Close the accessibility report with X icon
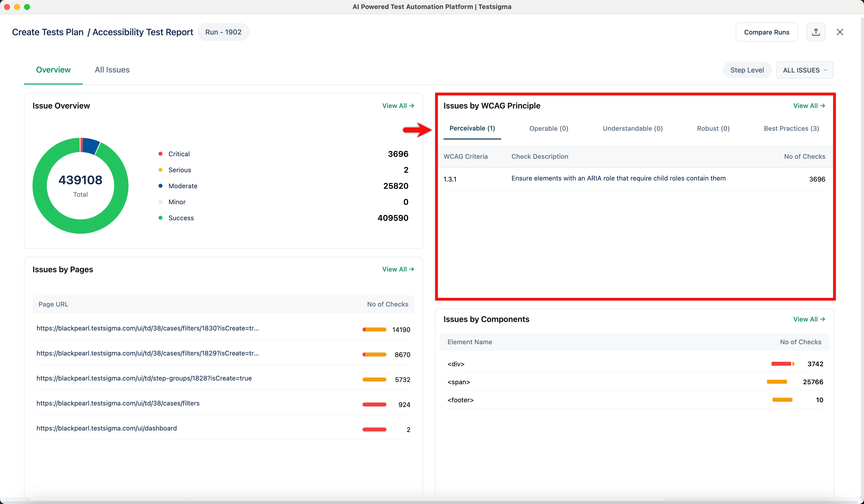This screenshot has width=864, height=504. tap(840, 32)
